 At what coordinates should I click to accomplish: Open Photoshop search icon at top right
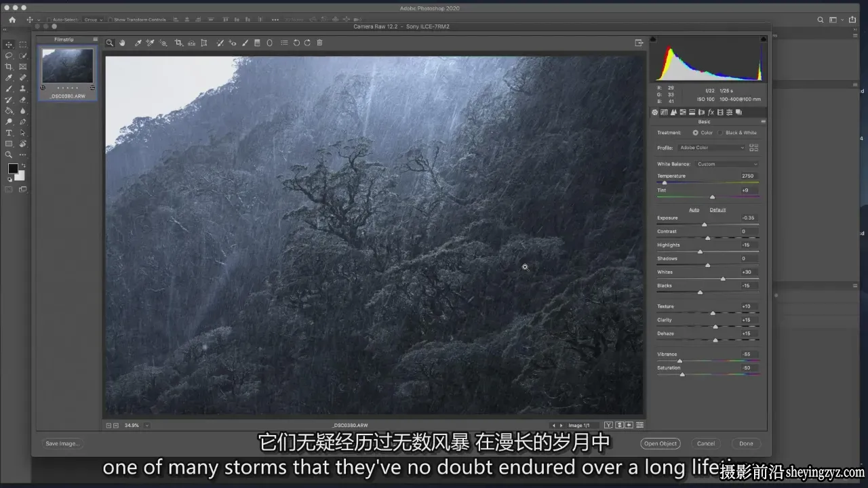pos(820,20)
